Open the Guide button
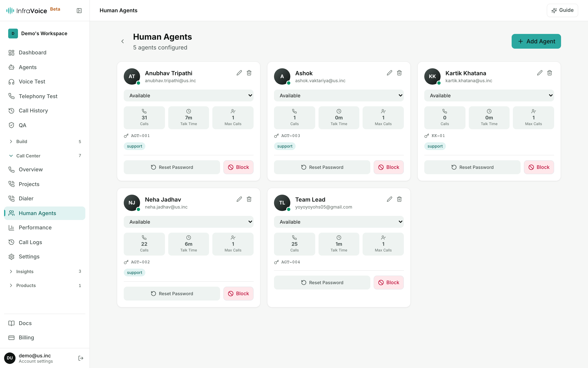This screenshot has height=368, width=588. coord(562,10)
